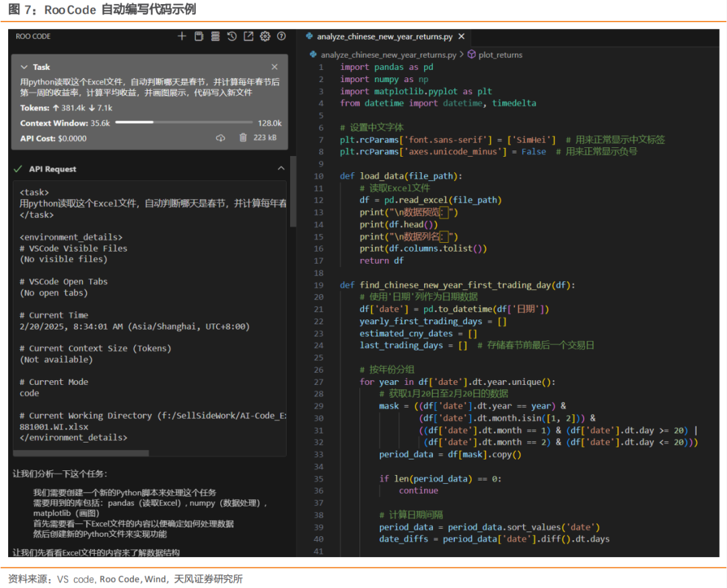
Task: Click the '# Current Mode' line
Action: (x=54, y=382)
